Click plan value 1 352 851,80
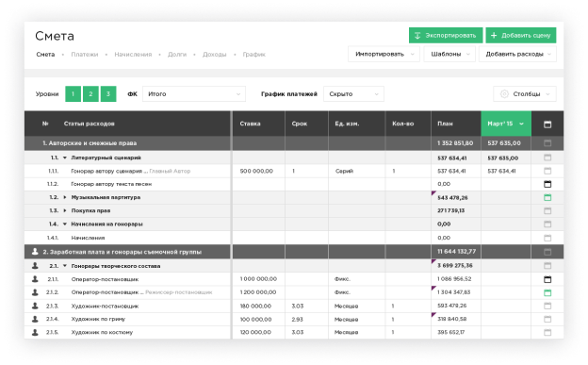 [455, 143]
